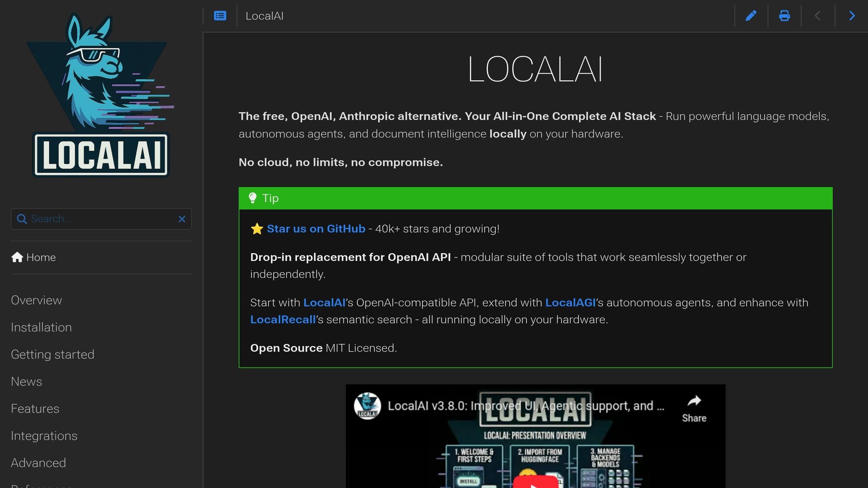Viewport: 868px width, 488px height.
Task: Open the Getting started sidebar entry
Action: [53, 355]
